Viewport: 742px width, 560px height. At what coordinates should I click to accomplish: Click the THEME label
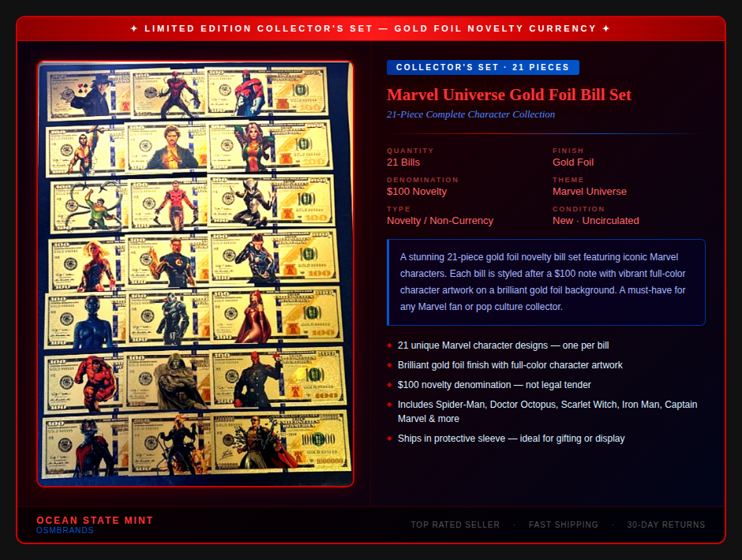(x=568, y=180)
